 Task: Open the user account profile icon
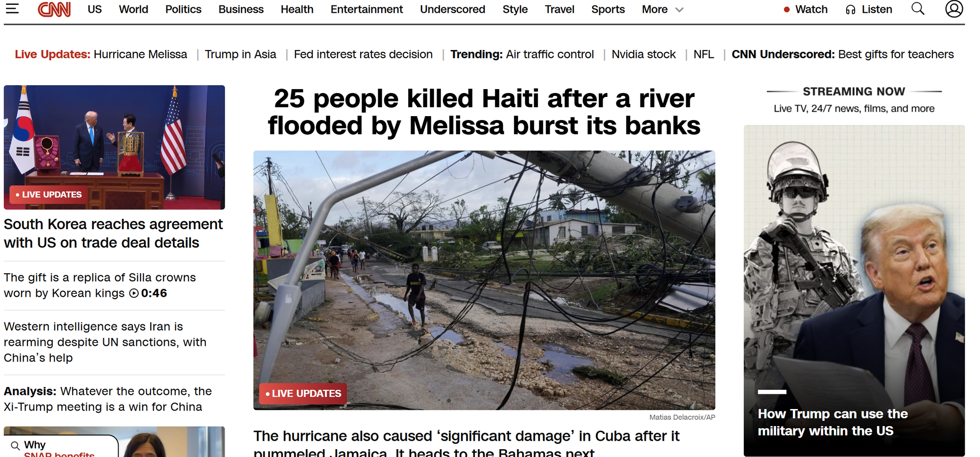point(954,8)
